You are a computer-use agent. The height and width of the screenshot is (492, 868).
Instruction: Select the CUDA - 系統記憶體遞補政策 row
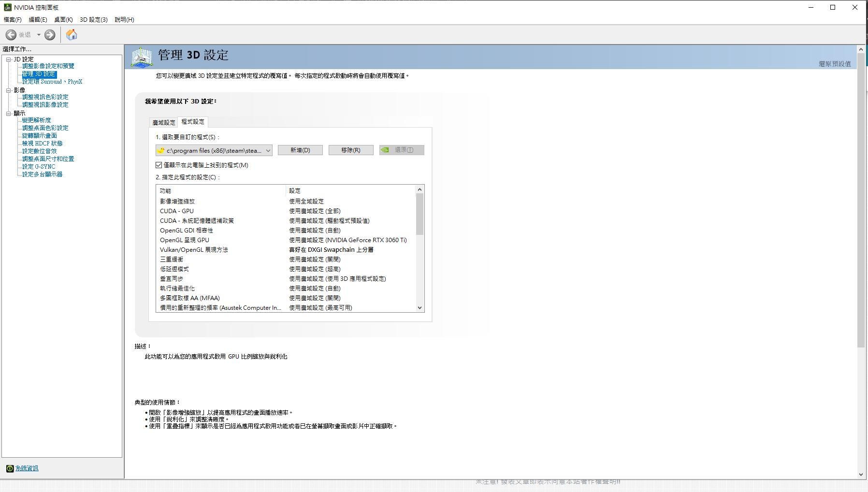click(286, 221)
